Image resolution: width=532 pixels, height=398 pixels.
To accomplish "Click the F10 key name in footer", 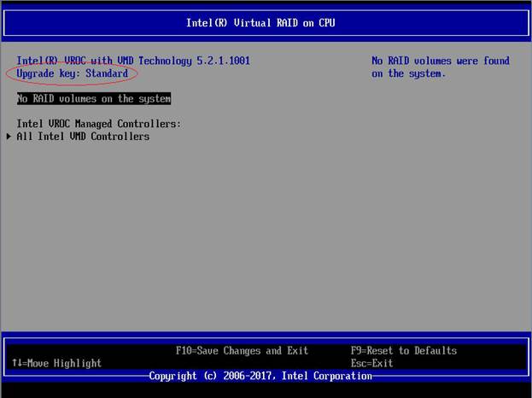I will pyautogui.click(x=184, y=351).
